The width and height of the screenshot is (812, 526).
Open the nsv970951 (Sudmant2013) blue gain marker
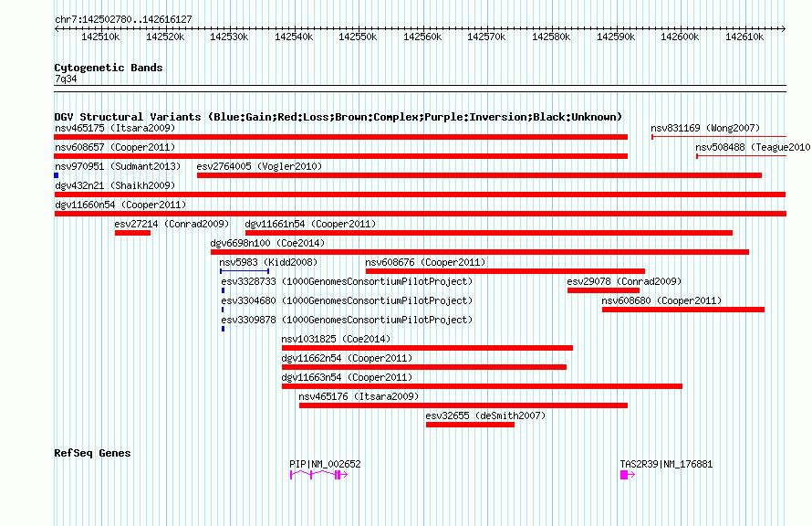[x=56, y=175]
